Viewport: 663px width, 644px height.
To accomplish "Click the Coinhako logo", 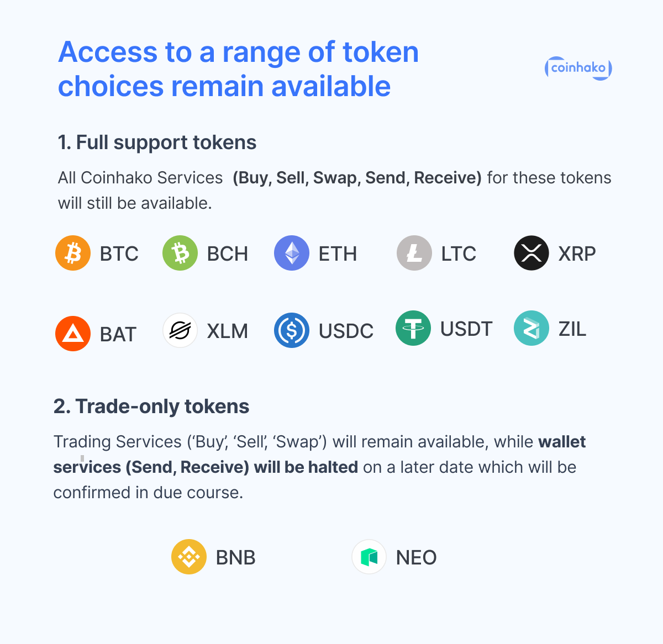I will pos(578,68).
